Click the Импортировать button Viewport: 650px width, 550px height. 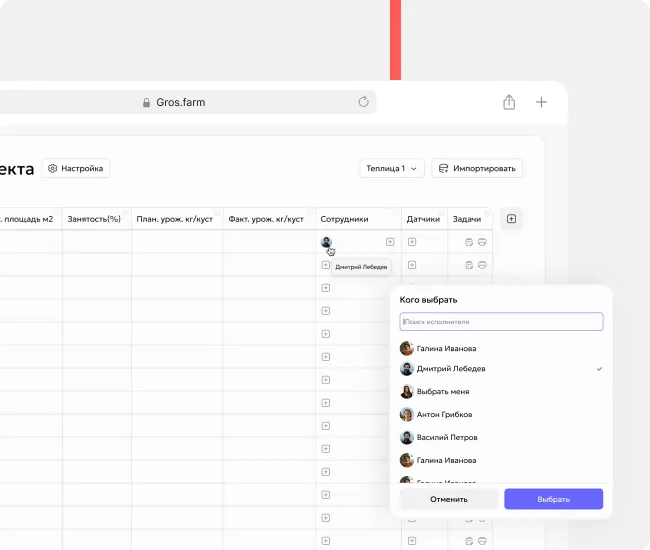coord(477,169)
